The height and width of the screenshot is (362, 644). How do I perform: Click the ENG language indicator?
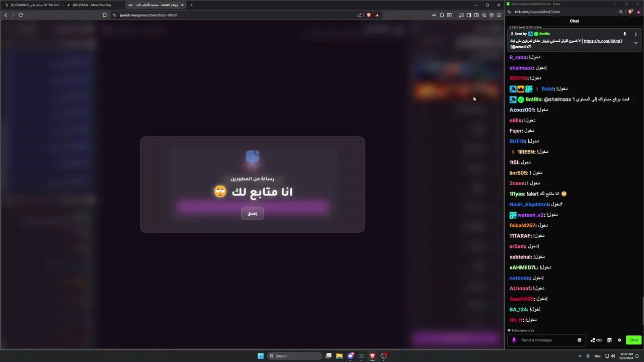coord(597,356)
